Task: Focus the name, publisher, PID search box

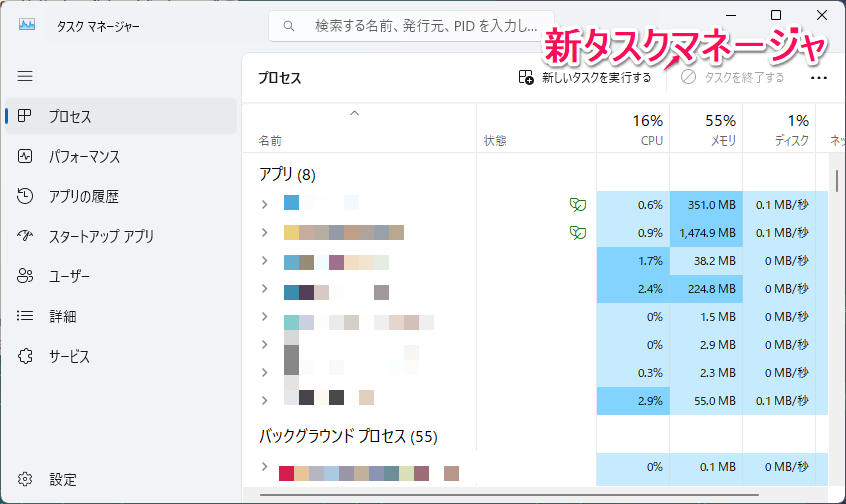Action: 412,26
